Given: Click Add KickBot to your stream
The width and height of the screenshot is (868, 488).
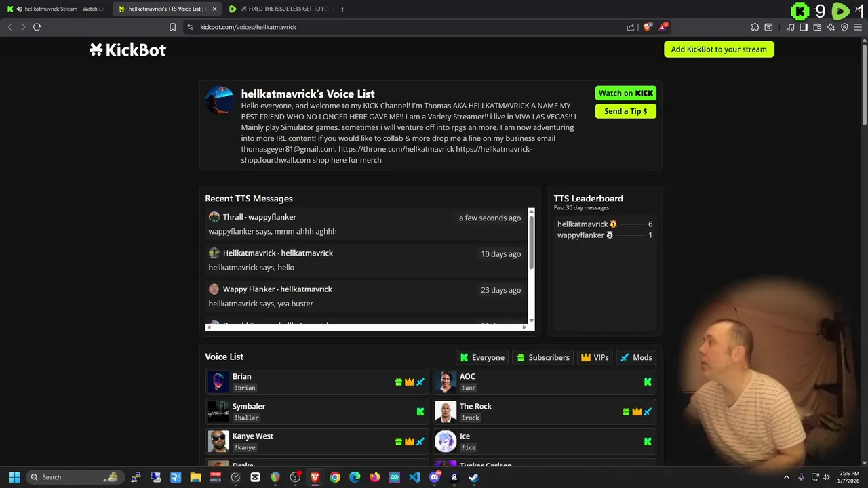Looking at the screenshot, I should pyautogui.click(x=719, y=49).
